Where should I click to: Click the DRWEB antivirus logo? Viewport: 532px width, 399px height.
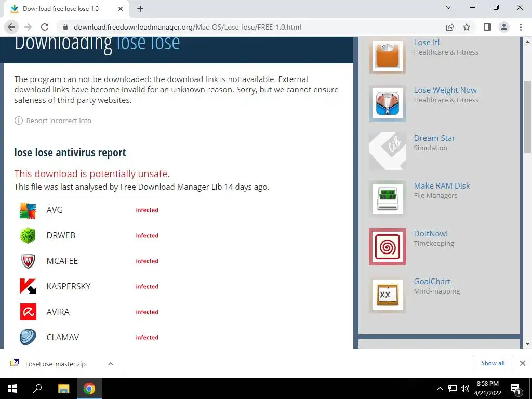tap(28, 236)
